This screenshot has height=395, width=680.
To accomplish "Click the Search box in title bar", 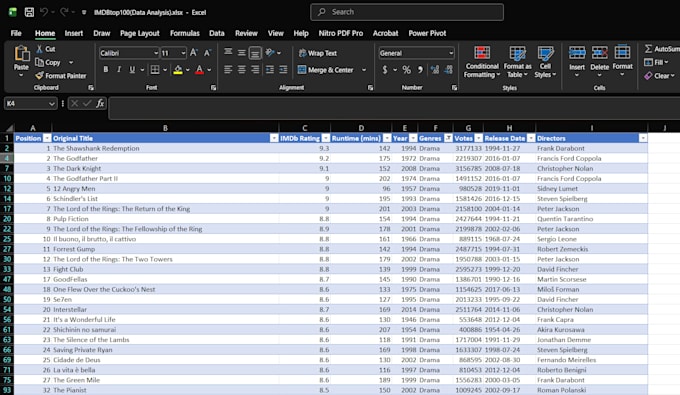I will tap(407, 12).
